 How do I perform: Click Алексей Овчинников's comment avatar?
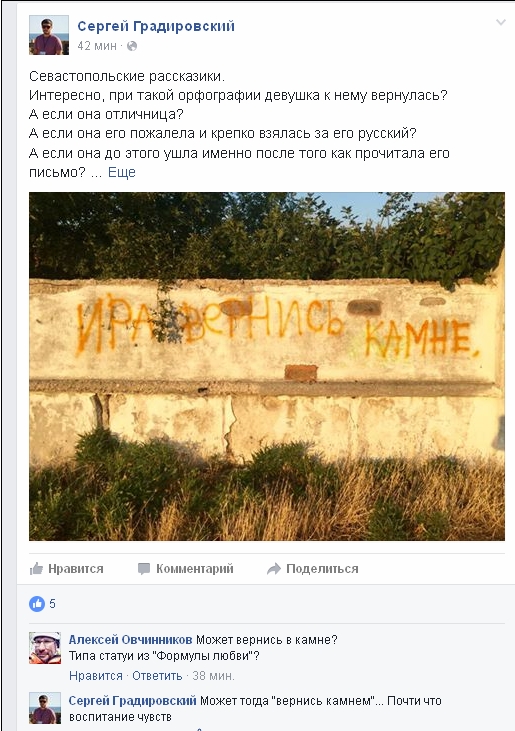coord(45,648)
